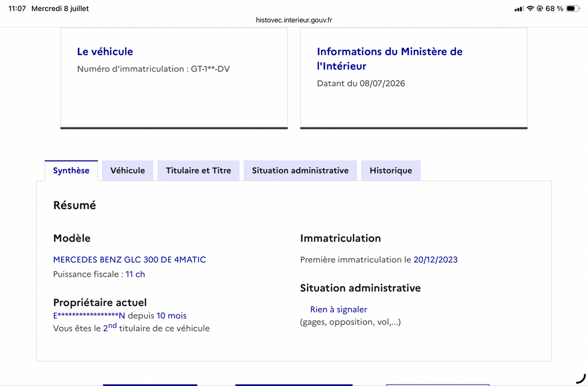Screen dimensions: 588x386
Task: Tap the orientation lock status icon
Action: coord(540,9)
